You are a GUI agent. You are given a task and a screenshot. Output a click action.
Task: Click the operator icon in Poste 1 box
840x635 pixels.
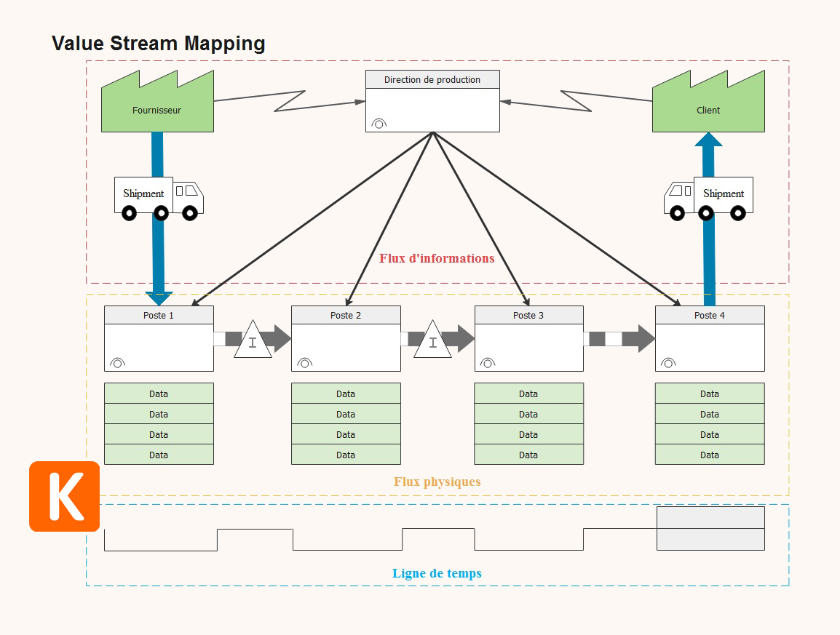[x=117, y=362]
